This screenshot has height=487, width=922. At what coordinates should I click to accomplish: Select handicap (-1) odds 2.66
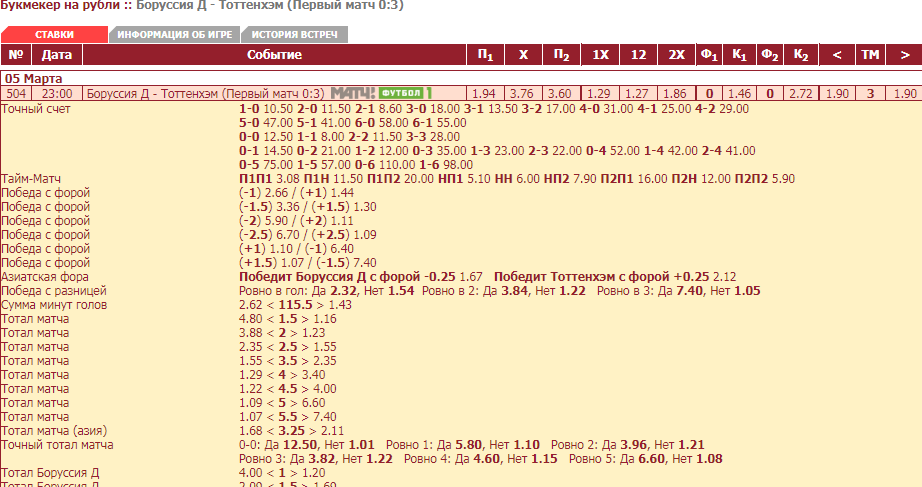pos(263,193)
